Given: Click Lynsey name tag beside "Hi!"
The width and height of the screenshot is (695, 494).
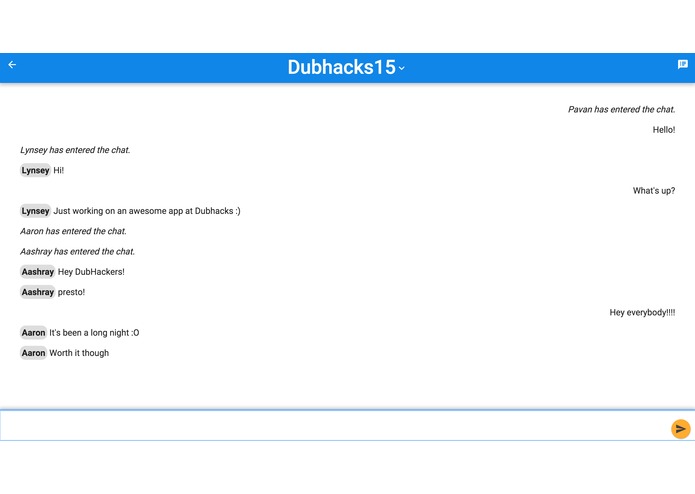Looking at the screenshot, I should 35,170.
